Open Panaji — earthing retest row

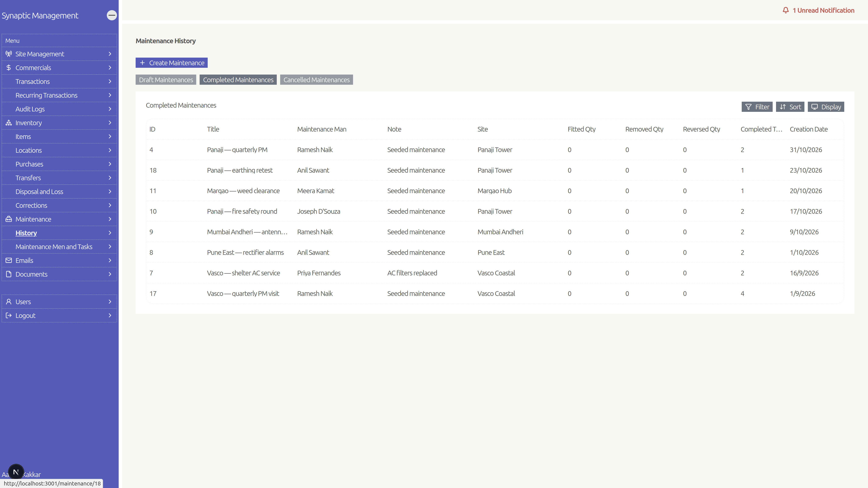(495, 171)
